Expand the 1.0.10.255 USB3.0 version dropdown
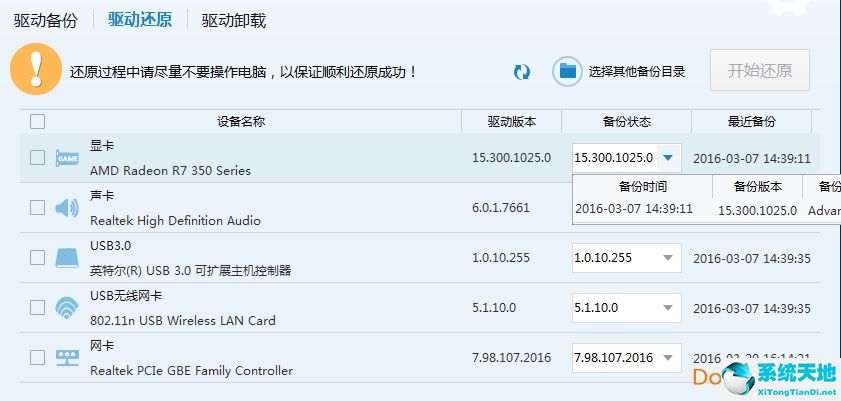This screenshot has height=401, width=841. click(x=668, y=258)
